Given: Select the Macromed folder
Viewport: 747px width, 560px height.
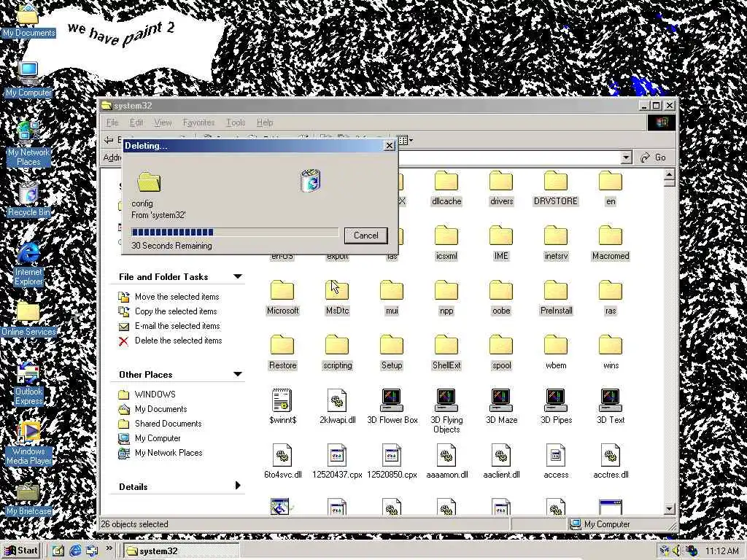Looking at the screenshot, I should tap(611, 244).
